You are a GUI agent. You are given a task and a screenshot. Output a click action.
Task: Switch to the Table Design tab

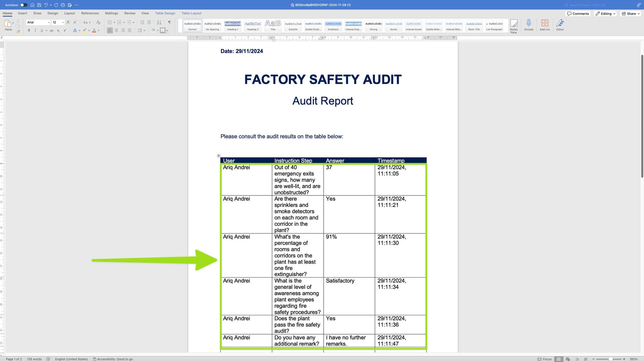tap(165, 13)
